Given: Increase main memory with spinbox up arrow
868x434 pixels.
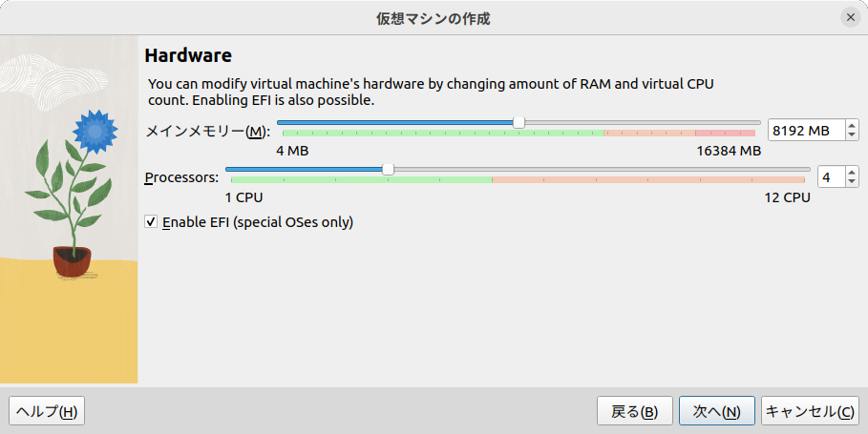Looking at the screenshot, I should (x=852, y=126).
